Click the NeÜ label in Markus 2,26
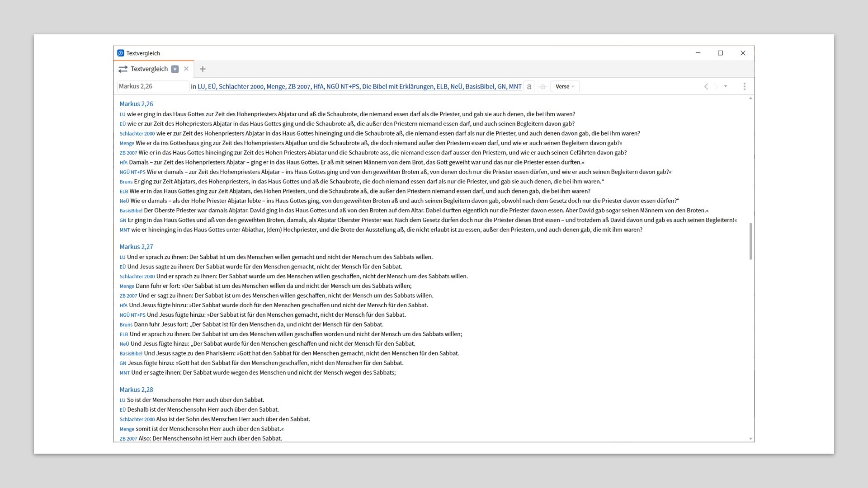This screenshot has height=488, width=868. (x=124, y=201)
